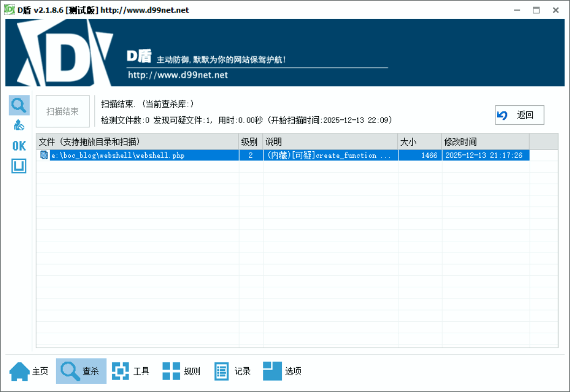Sort by 修改时间 column header

tap(485, 141)
